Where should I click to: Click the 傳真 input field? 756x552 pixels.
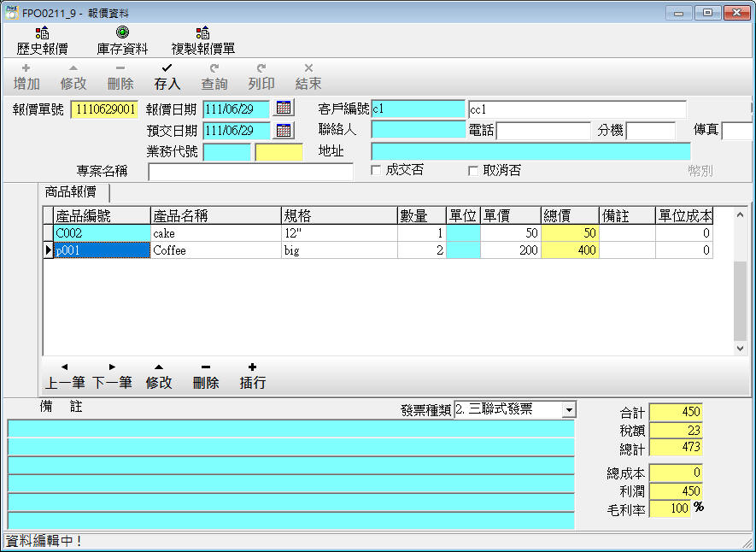point(736,131)
